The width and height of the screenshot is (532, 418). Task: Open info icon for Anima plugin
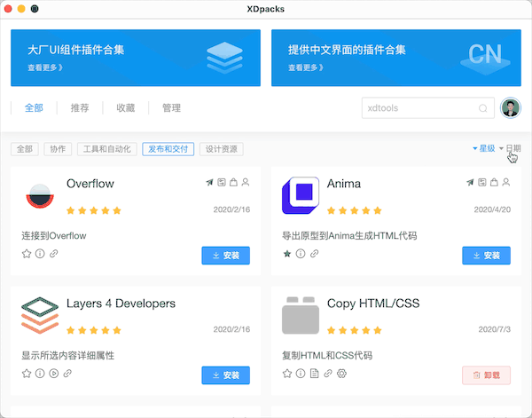(x=301, y=254)
